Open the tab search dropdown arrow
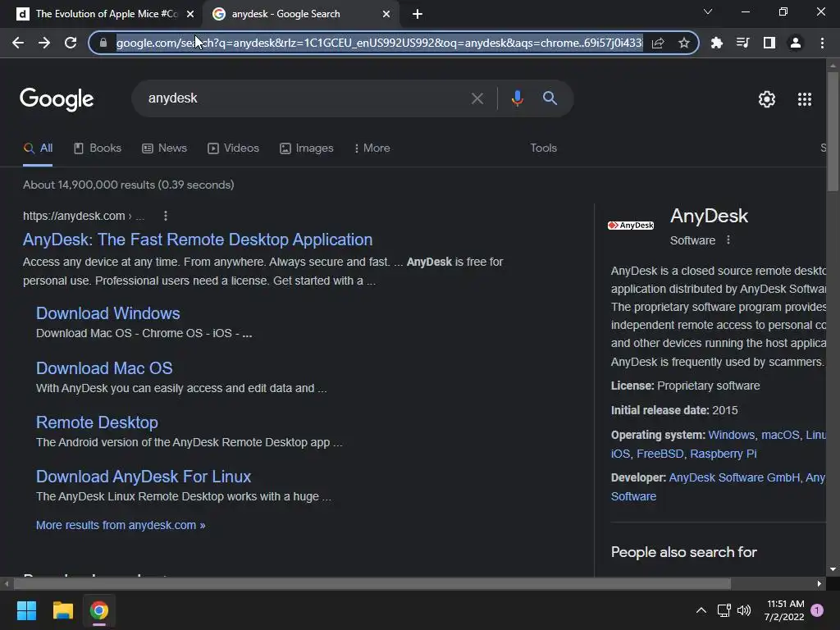 click(708, 11)
